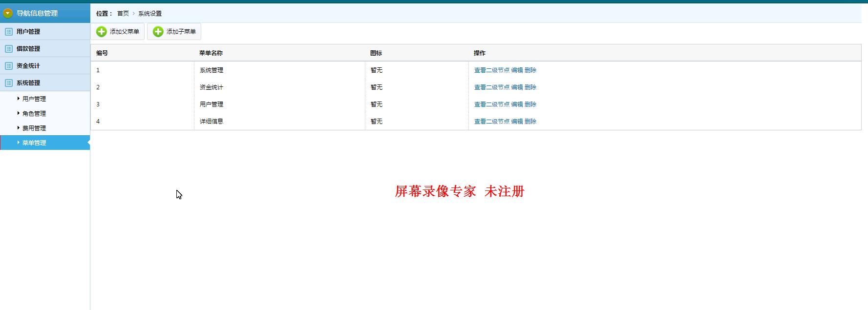The width and height of the screenshot is (868, 310).
Task: Click the list icon beside 借款管理
Action: (9, 49)
